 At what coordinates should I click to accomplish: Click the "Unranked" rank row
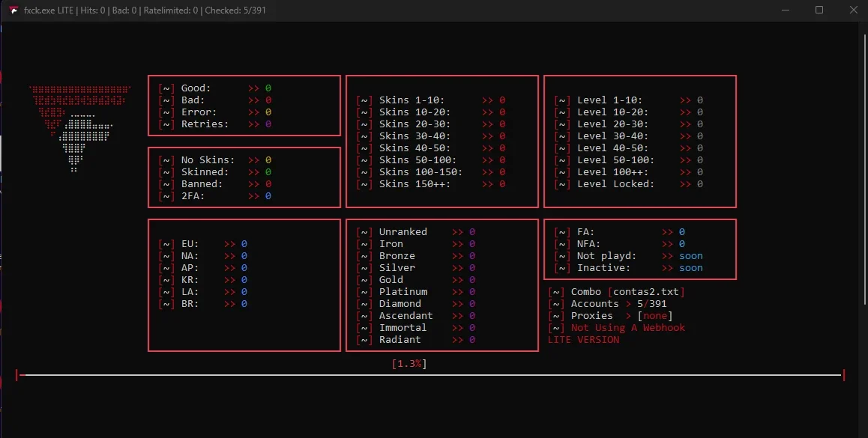tap(416, 231)
